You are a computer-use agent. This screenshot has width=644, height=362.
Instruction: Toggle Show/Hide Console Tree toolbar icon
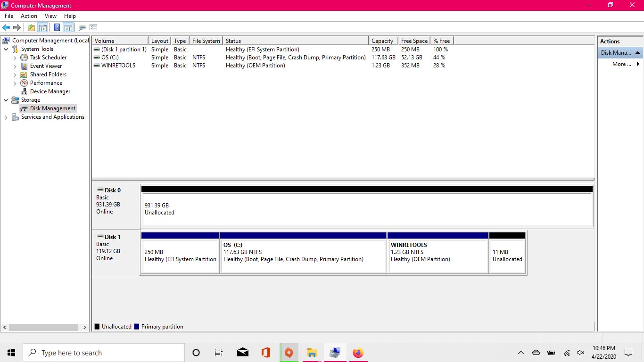tap(43, 27)
